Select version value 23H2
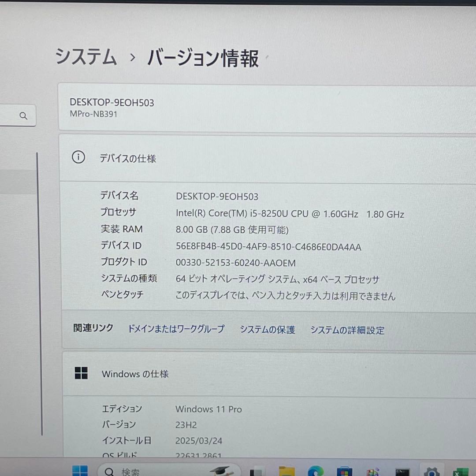 pyautogui.click(x=186, y=425)
